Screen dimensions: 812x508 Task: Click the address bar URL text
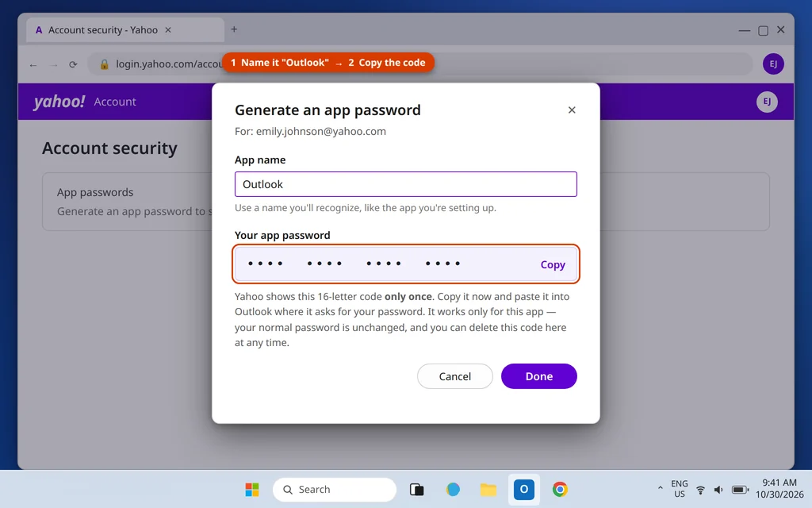pyautogui.click(x=169, y=63)
